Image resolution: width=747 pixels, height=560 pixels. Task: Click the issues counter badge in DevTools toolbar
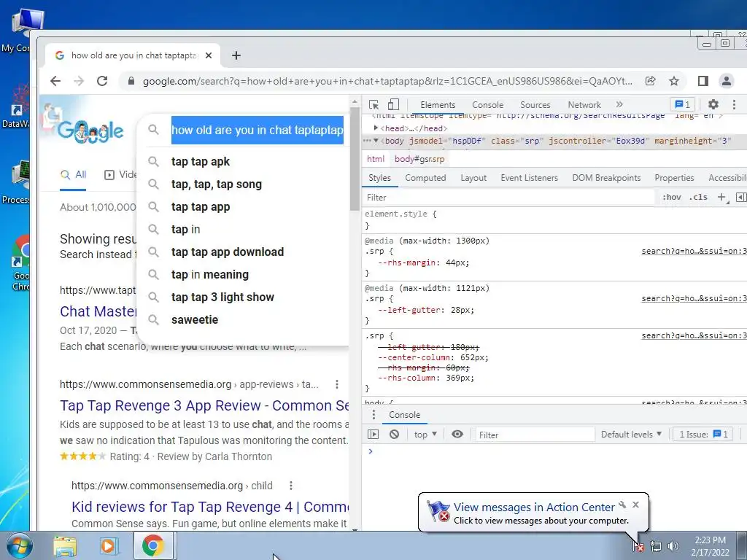(x=682, y=104)
